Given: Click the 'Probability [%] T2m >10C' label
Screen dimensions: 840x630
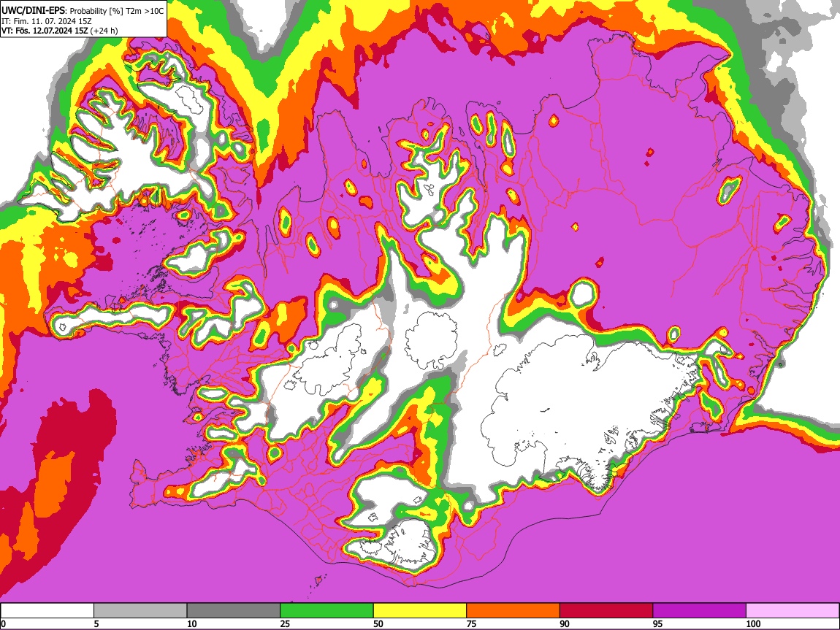Looking at the screenshot, I should (115, 11).
